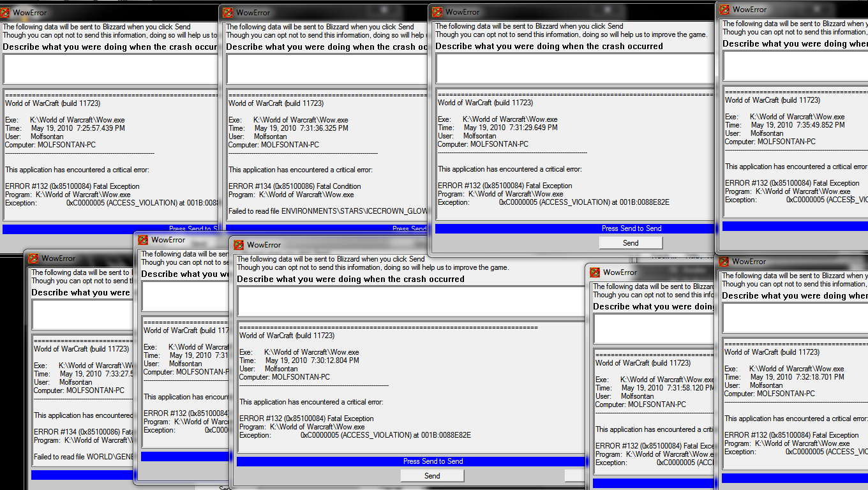
Task: Click the description box of the 7:32:18 crash window
Action: click(x=795, y=318)
